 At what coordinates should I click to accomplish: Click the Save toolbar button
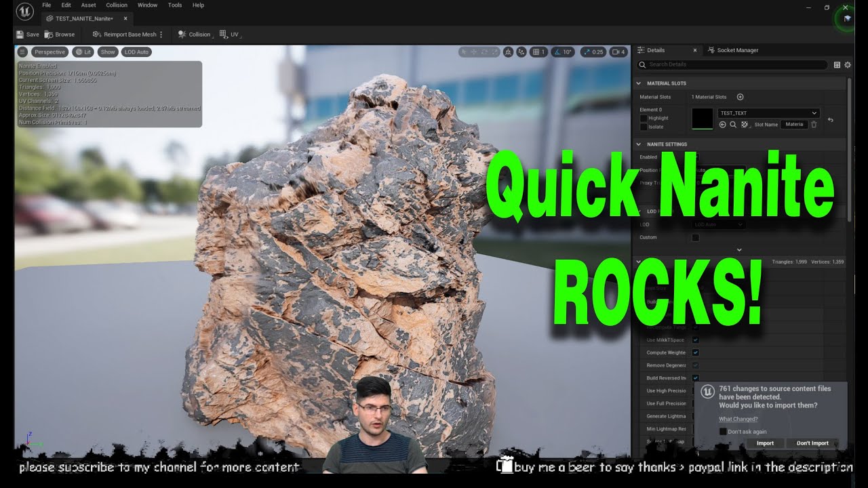click(x=27, y=35)
